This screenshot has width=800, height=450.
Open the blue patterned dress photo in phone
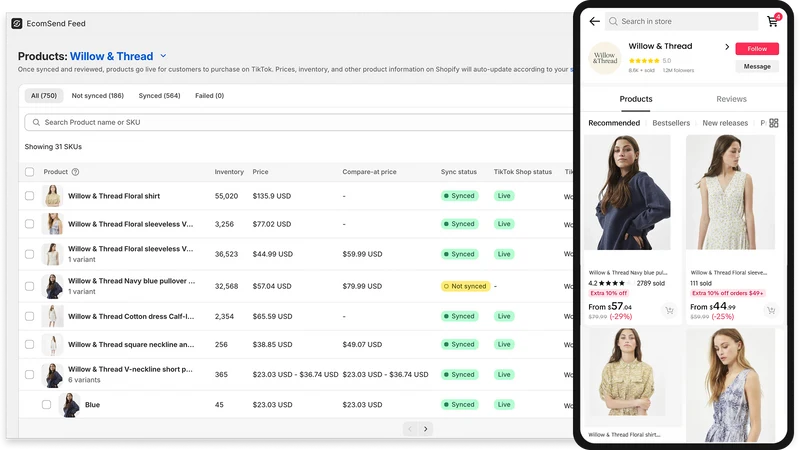pyautogui.click(x=730, y=385)
